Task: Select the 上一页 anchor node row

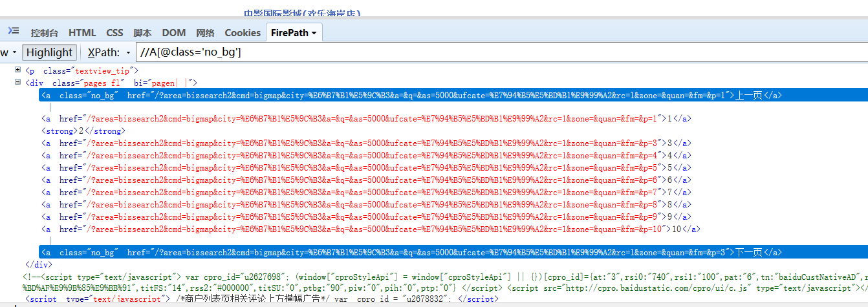Action: click(x=453, y=95)
